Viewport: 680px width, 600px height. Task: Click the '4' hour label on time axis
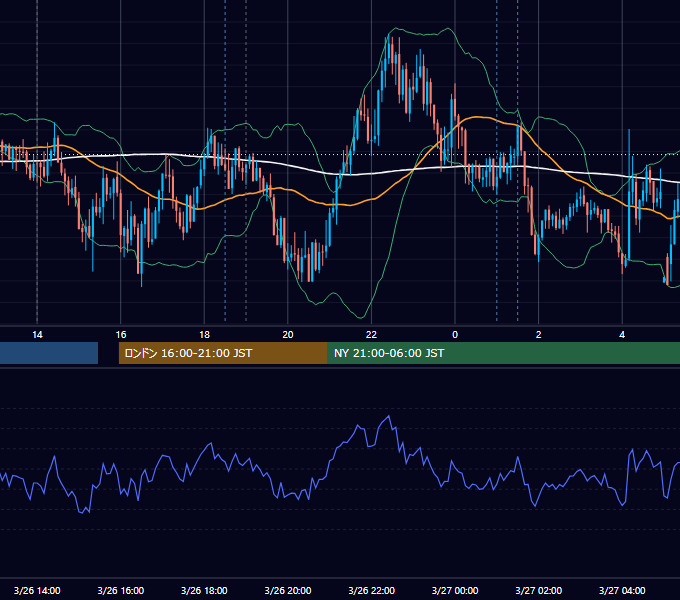pyautogui.click(x=622, y=335)
